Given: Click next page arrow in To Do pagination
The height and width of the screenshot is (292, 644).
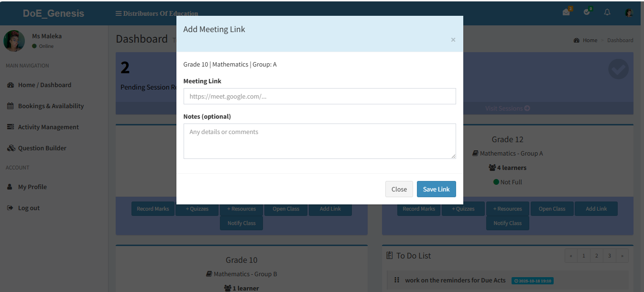Looking at the screenshot, I should tap(622, 256).
